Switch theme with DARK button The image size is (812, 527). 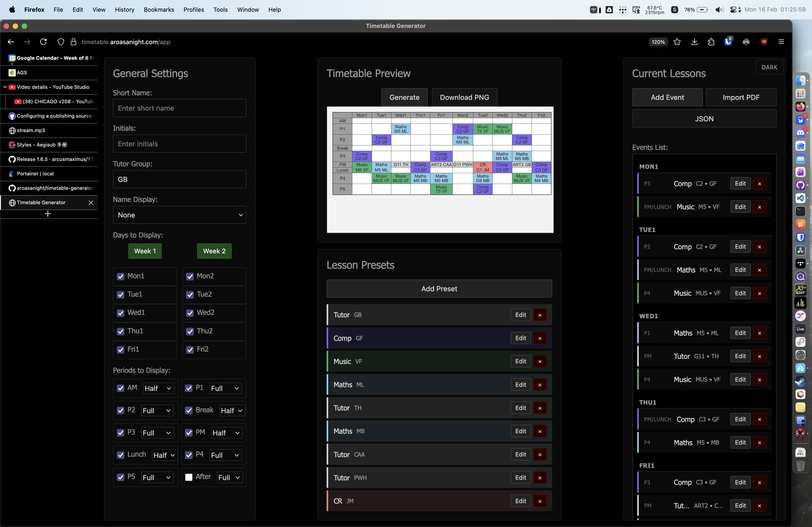coord(769,67)
